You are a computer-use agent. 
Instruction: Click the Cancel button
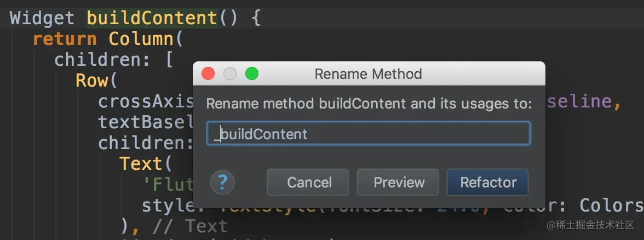coord(308,182)
